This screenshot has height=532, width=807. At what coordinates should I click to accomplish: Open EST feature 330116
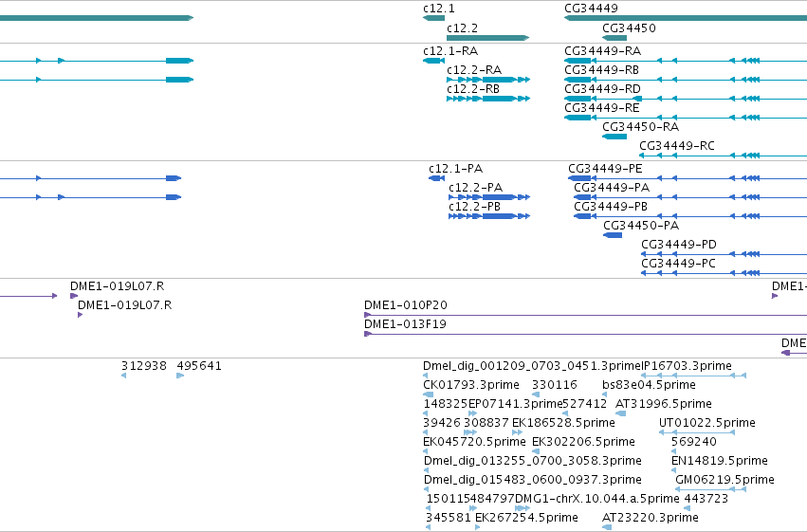click(555, 386)
